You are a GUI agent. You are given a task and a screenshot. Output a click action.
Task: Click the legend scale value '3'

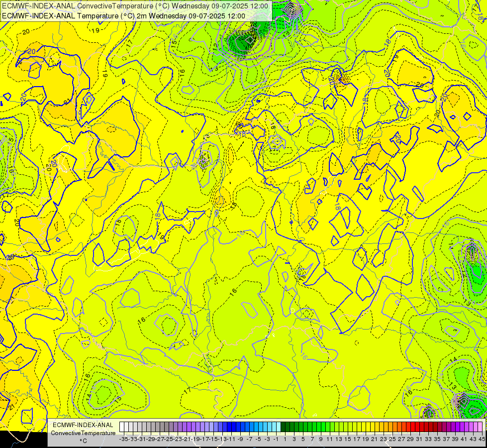click(x=294, y=439)
